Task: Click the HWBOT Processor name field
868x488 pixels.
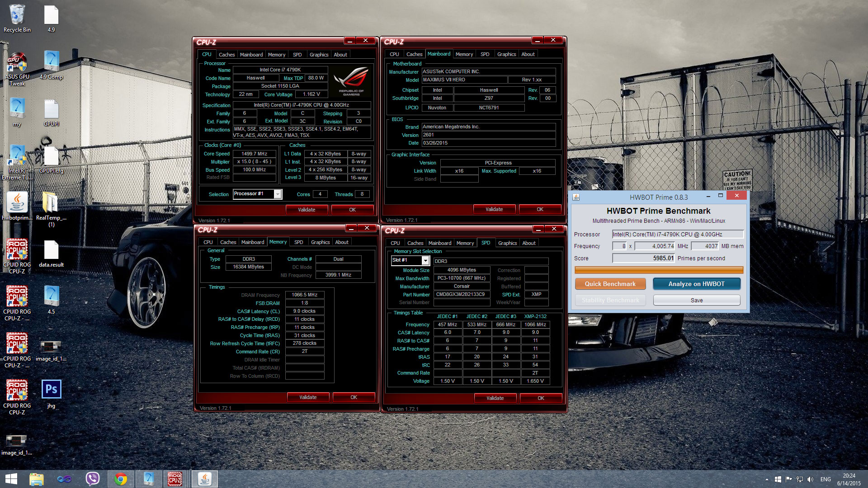Action: (678, 234)
